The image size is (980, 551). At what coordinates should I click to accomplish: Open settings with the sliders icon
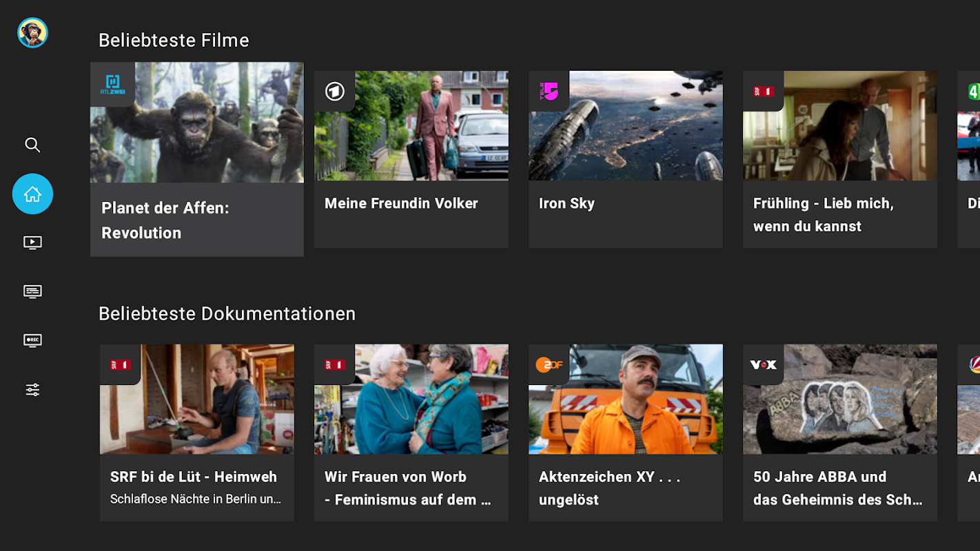point(32,390)
